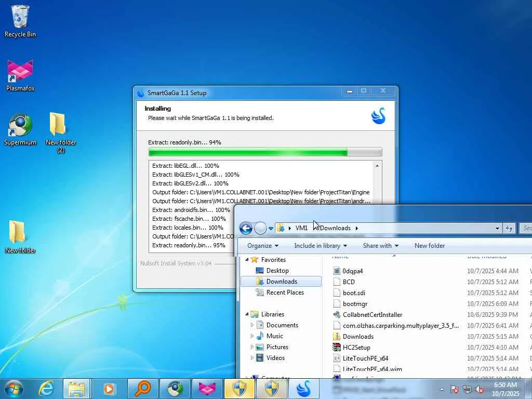Select the Music library
Image resolution: width=532 pixels, height=399 pixels.
[274, 336]
